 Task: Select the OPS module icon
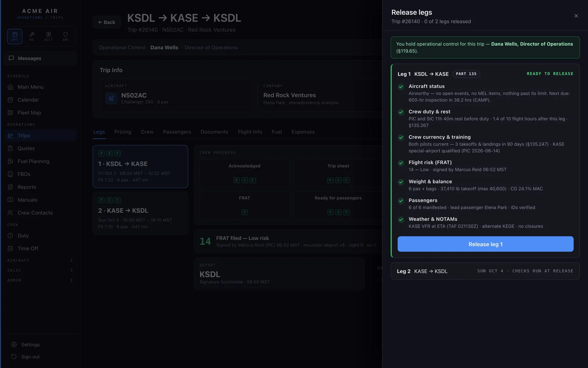point(15,36)
